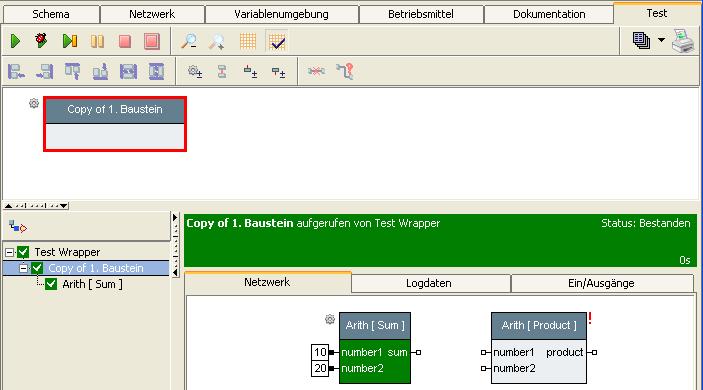Click the gear icon beside Arith [ Sum ]
This screenshot has height=390, width=703.
(x=330, y=319)
